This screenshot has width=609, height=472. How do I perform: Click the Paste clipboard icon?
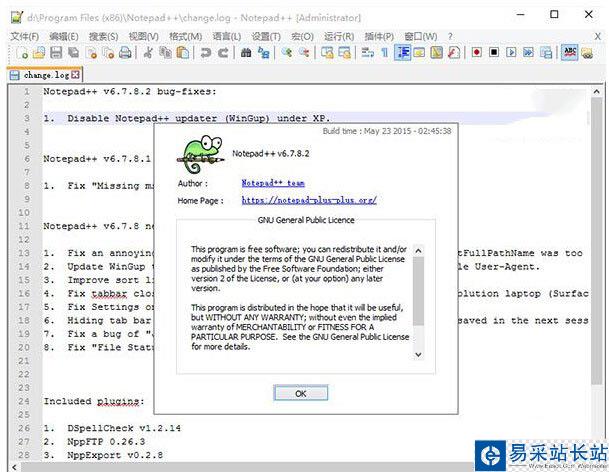[183, 52]
